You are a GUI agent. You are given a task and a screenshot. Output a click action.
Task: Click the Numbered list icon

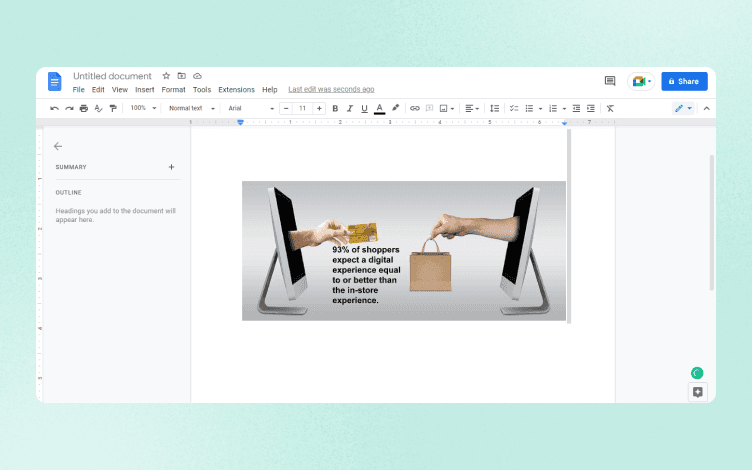[x=553, y=108]
